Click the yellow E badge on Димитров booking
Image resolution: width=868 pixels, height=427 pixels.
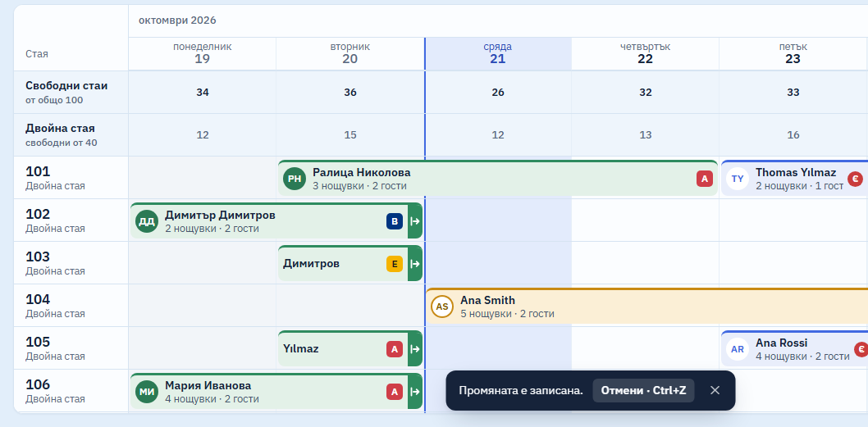click(394, 264)
